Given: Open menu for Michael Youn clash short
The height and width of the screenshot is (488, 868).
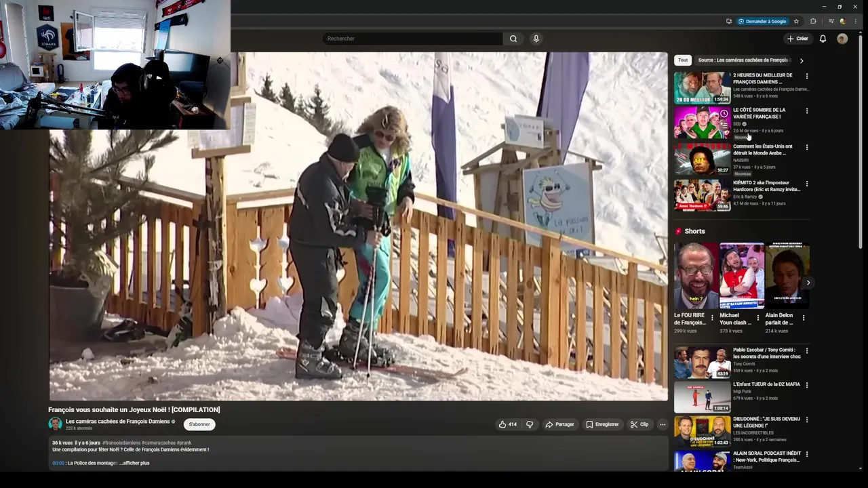Looking at the screenshot, I should tap(758, 317).
